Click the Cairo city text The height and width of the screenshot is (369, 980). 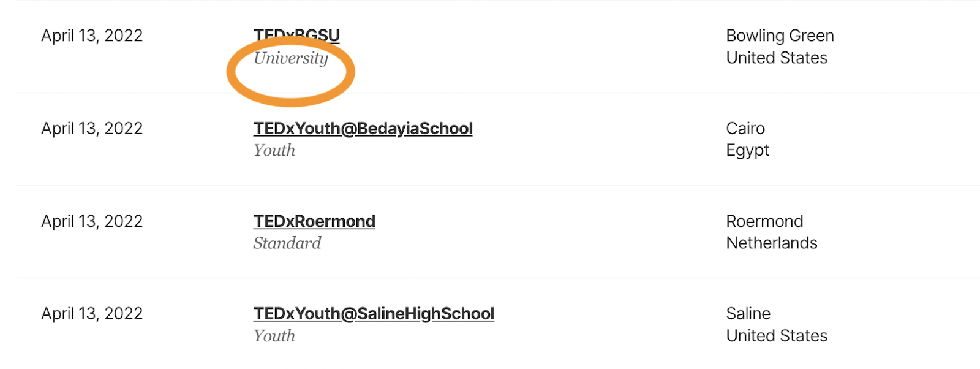(x=745, y=129)
